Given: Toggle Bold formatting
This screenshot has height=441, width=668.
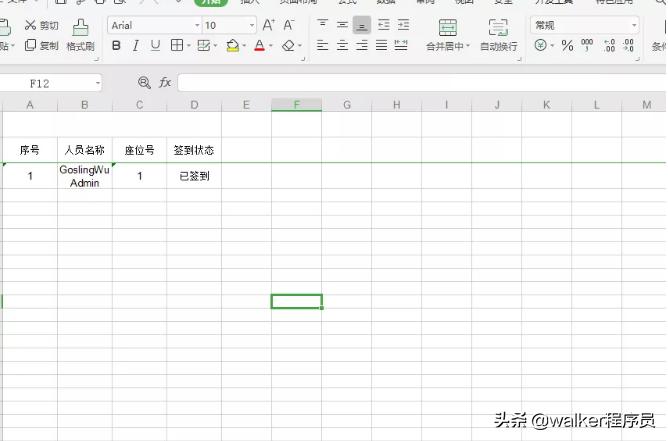Looking at the screenshot, I should tap(116, 46).
